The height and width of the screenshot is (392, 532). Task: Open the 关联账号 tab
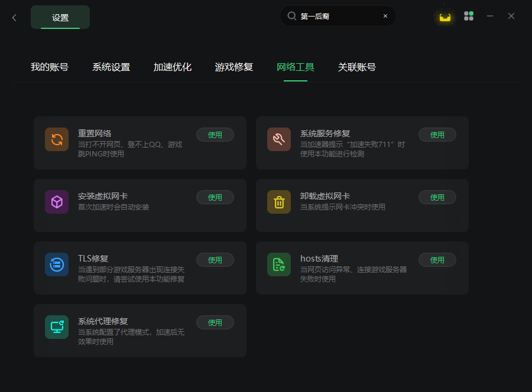(x=357, y=67)
